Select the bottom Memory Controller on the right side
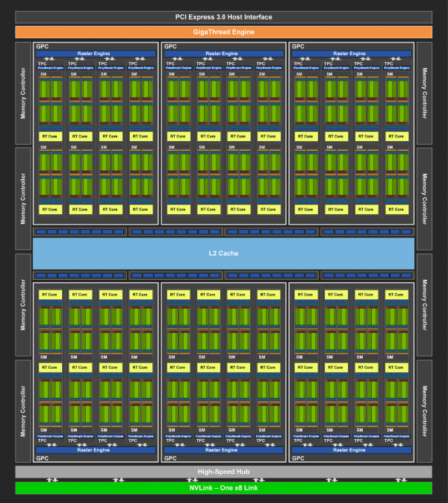448x503 pixels. (x=424, y=411)
